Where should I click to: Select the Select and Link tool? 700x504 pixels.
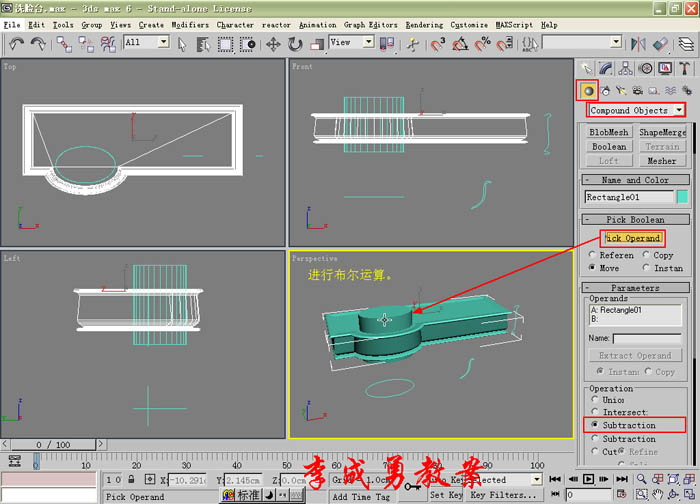pyautogui.click(x=64, y=44)
